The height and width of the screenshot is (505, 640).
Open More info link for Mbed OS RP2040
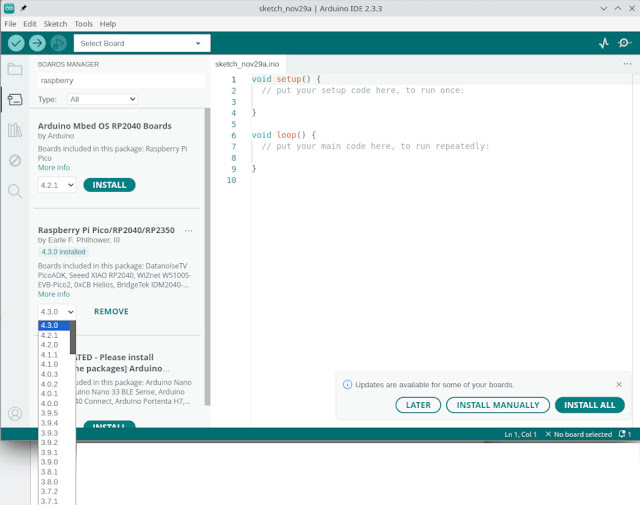(x=54, y=168)
